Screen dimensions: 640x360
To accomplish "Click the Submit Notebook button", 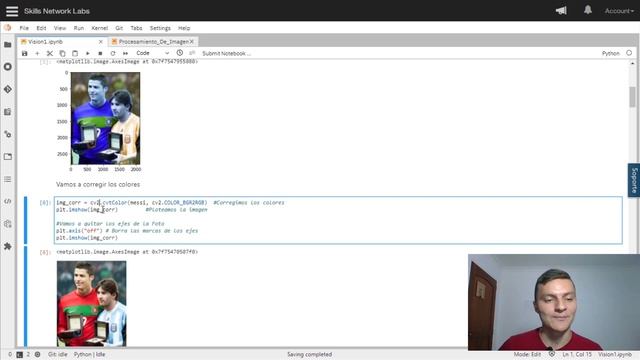I will 227,53.
